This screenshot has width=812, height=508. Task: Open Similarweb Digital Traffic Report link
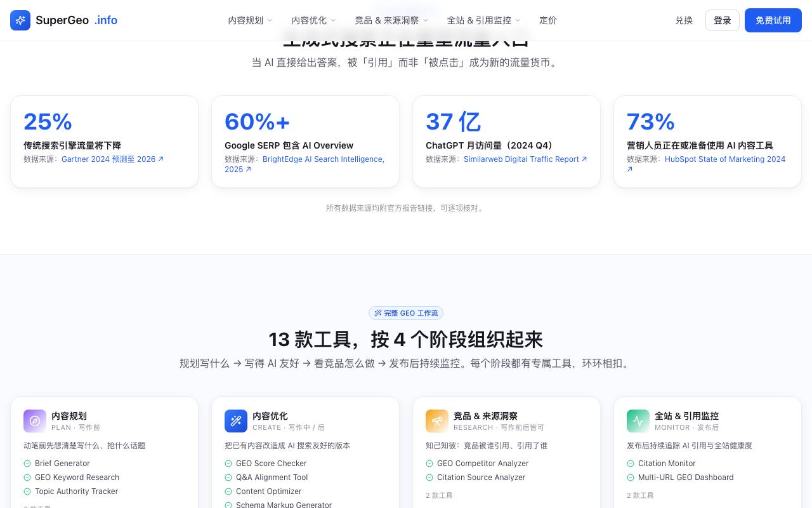click(x=525, y=159)
